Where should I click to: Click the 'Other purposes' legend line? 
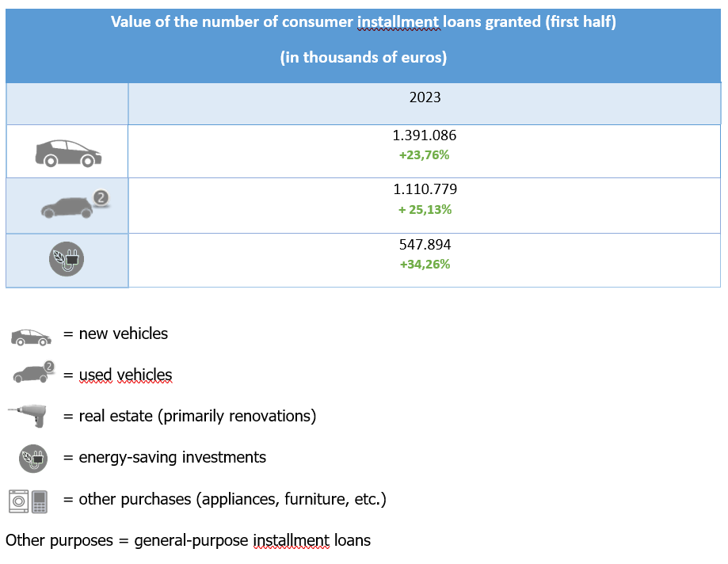(x=188, y=541)
